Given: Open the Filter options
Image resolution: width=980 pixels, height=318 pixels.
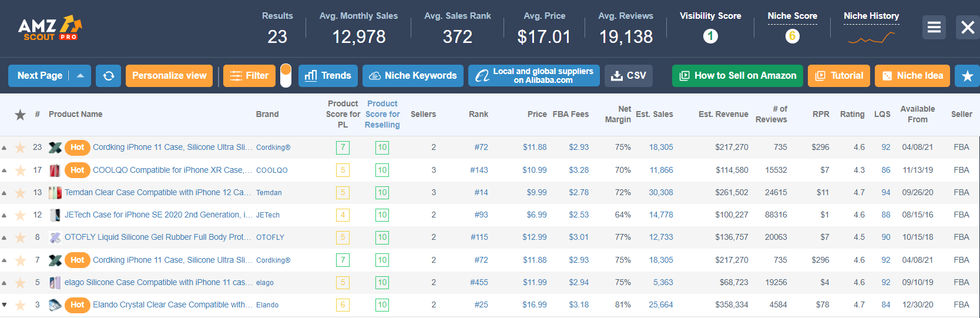Looking at the screenshot, I should (249, 76).
